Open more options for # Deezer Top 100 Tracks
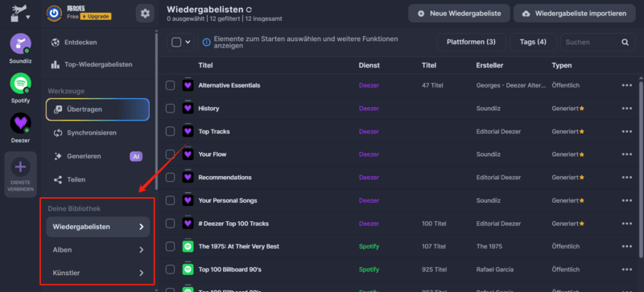Viewport: 644px width, 292px height. (x=627, y=224)
